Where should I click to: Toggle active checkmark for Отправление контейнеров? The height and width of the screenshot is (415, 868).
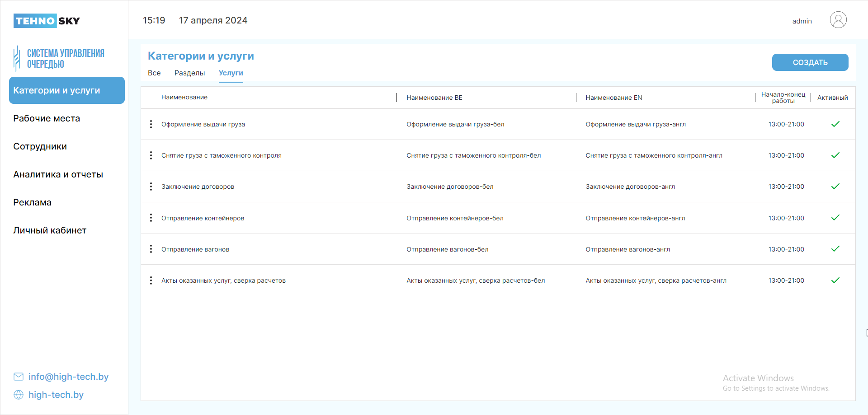[835, 218]
